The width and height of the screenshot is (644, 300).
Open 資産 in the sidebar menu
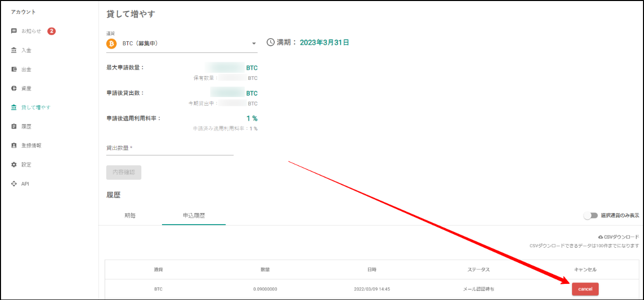pos(26,88)
